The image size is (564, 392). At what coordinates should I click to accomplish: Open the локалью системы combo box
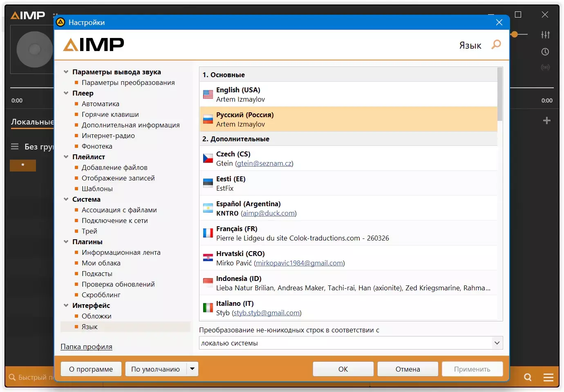pos(351,343)
